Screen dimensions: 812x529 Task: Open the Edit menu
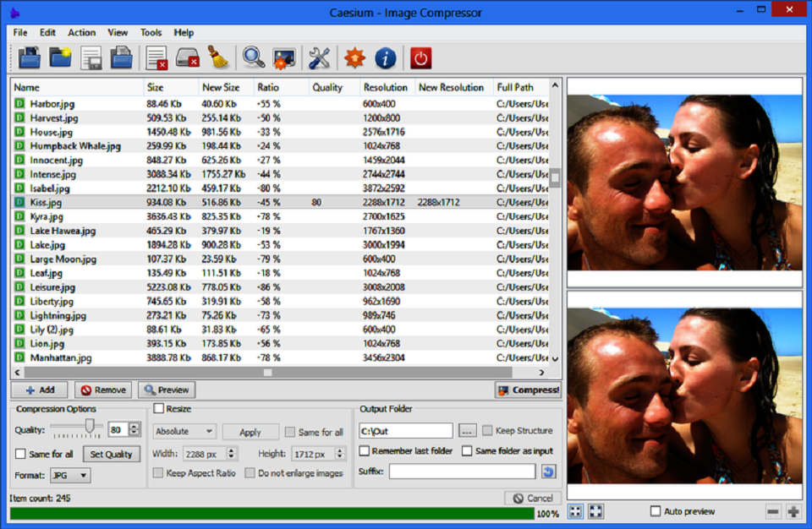pos(47,33)
